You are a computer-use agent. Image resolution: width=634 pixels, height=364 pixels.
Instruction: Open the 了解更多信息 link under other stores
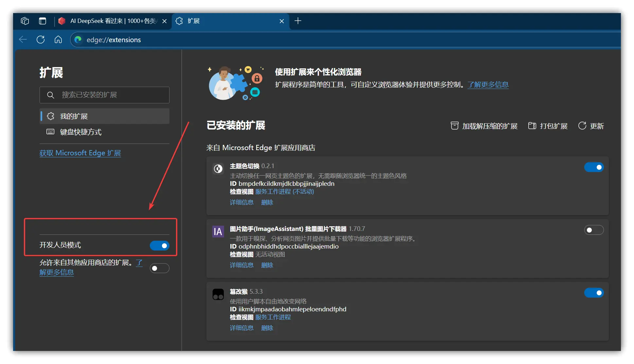pyautogui.click(x=57, y=272)
